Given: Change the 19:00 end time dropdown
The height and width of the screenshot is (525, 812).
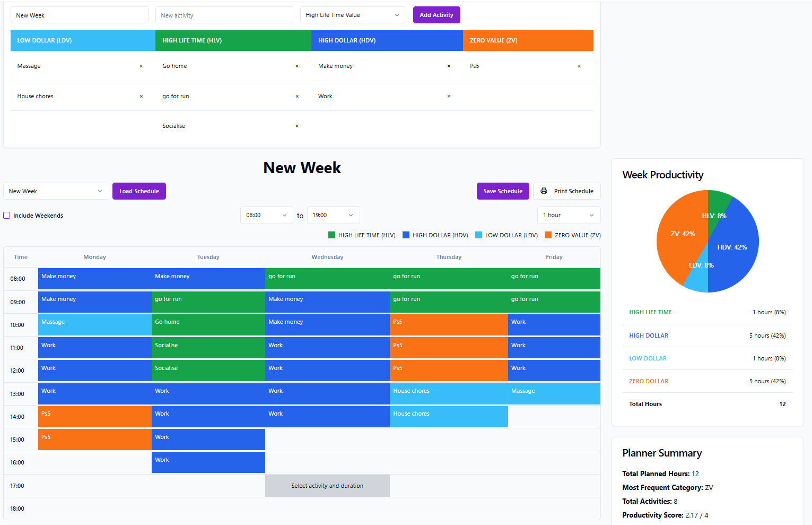Looking at the screenshot, I should (333, 215).
